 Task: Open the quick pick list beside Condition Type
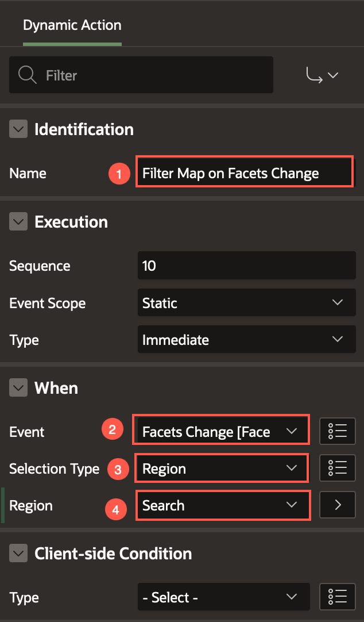pos(337,597)
